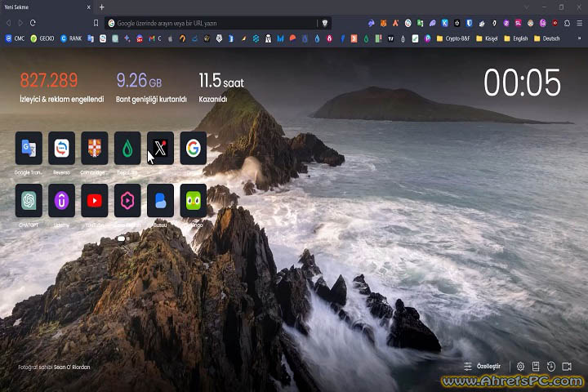The image size is (588, 392).
Task: Show hidden bookmarks with the overflow chevron
Action: pyautogui.click(x=579, y=38)
